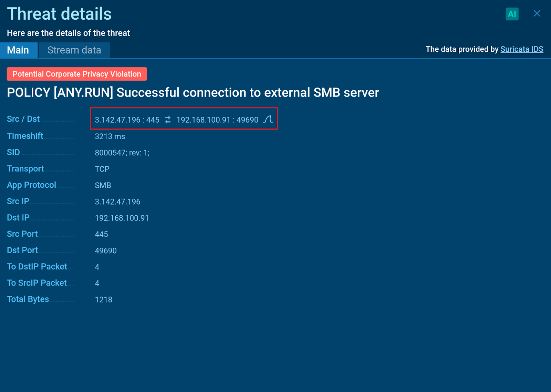551x392 pixels.
Task: Click the Total Bytes value 1218
Action: [x=103, y=300]
